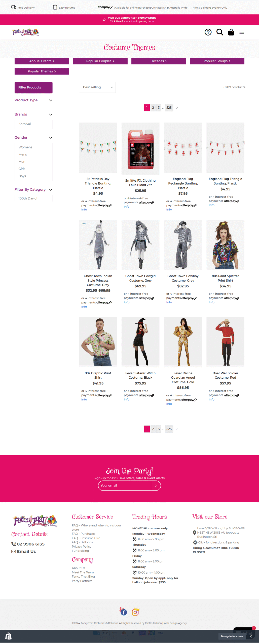Open the shopping bag cart
The width and height of the screenshot is (259, 644).
[231, 32]
